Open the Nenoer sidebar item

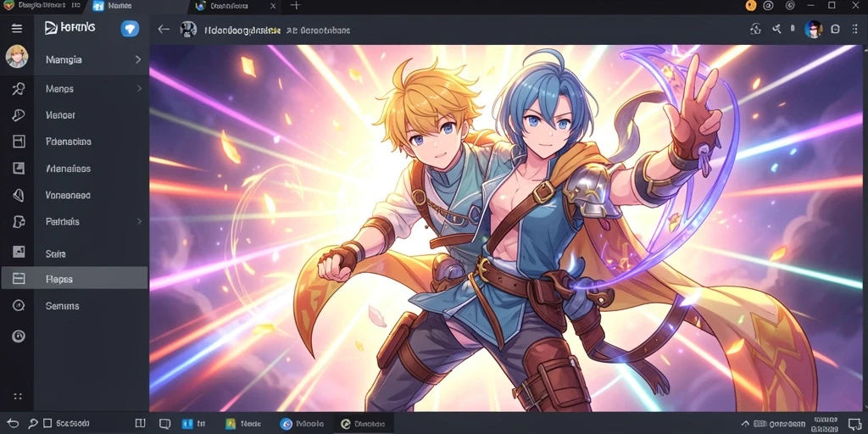92,115
